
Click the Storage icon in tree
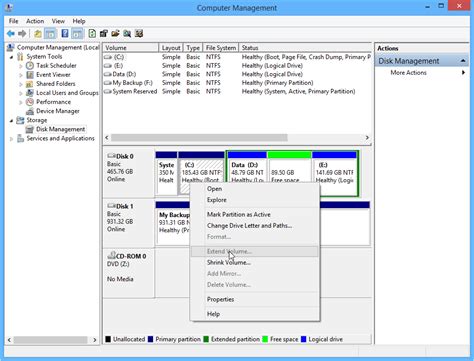20,120
